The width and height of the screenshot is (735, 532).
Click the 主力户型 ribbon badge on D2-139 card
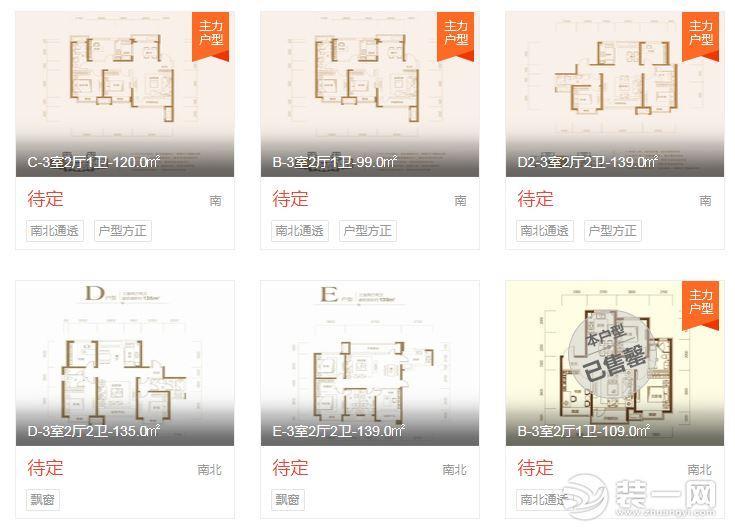point(700,37)
